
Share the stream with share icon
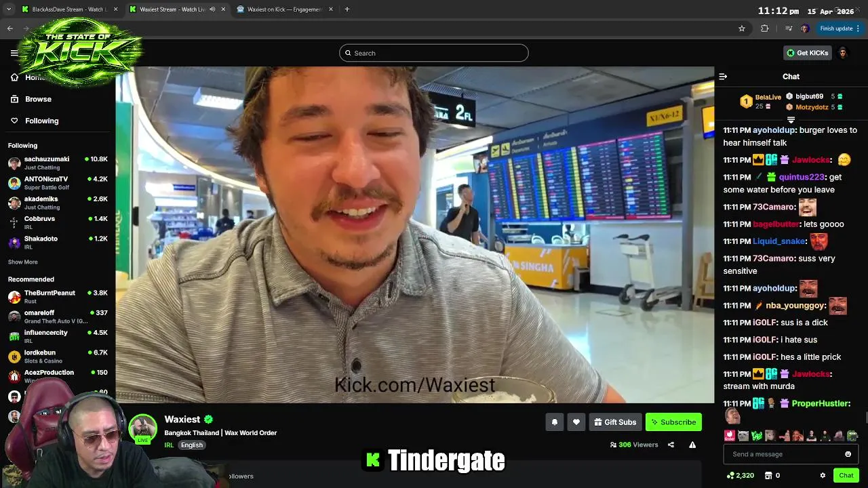click(x=671, y=445)
